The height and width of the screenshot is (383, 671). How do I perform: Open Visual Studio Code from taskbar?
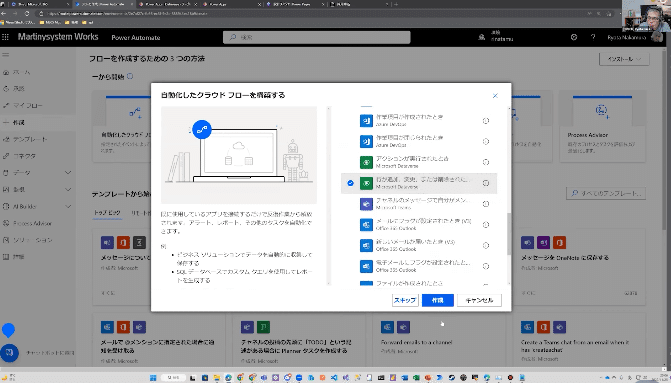(x=334, y=377)
